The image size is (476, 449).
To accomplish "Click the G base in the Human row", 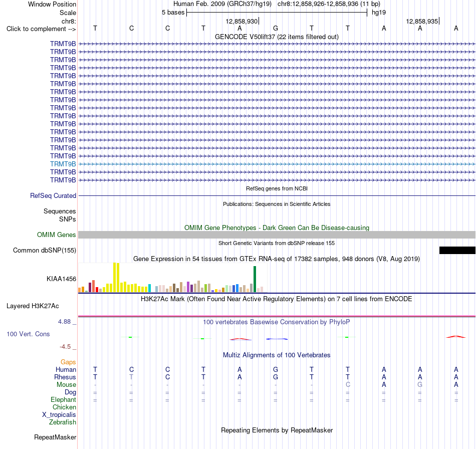I will click(276, 369).
